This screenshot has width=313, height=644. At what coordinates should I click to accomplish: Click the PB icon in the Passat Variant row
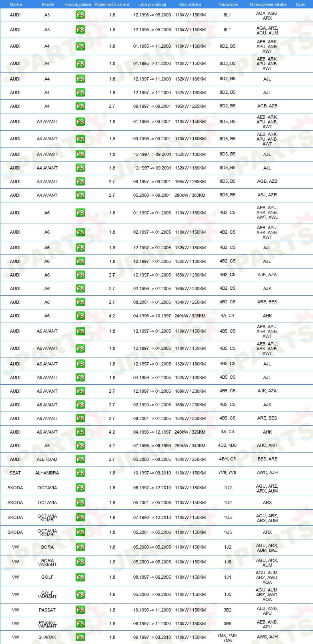click(x=80, y=624)
